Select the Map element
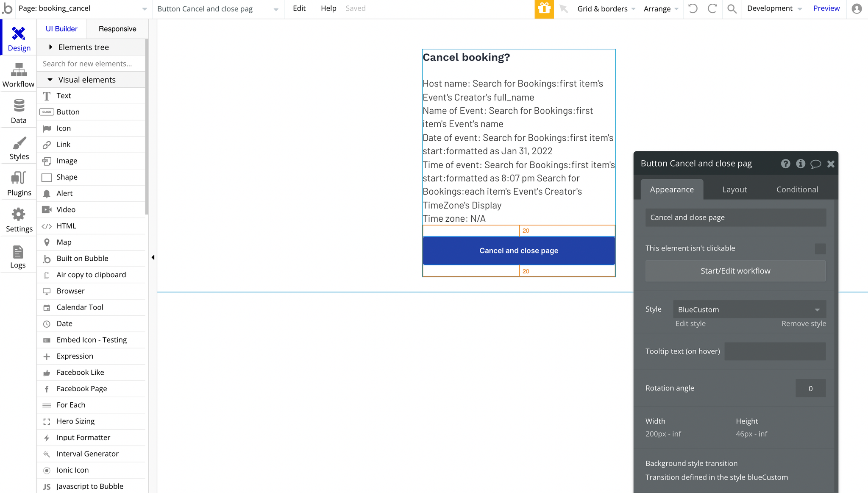Image resolution: width=868 pixels, height=493 pixels. pos(91,242)
